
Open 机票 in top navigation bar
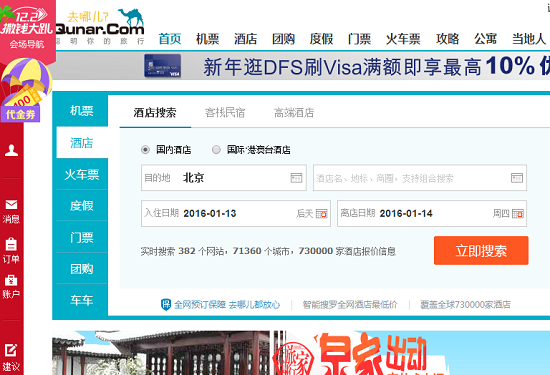tap(208, 39)
